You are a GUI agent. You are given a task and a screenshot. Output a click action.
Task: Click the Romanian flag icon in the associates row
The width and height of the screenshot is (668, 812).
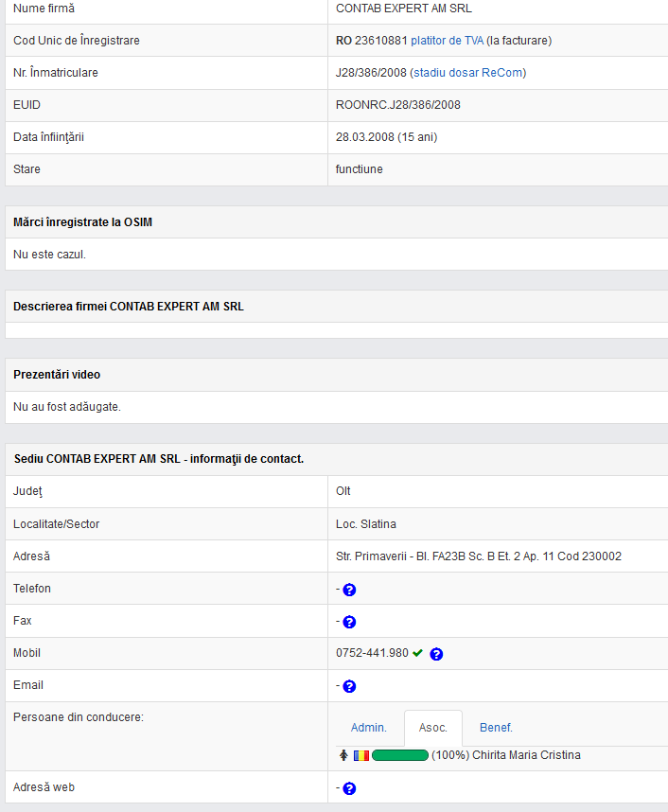361,755
